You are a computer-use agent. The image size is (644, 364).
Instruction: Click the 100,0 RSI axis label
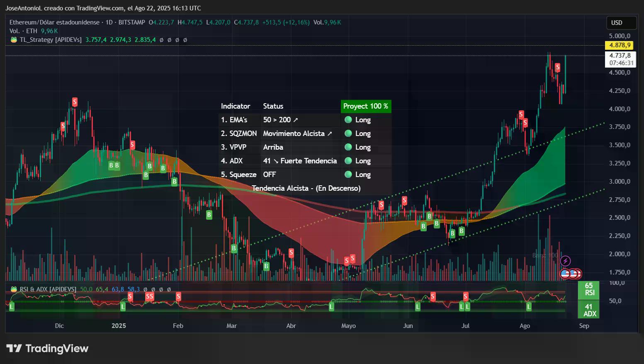(617, 283)
